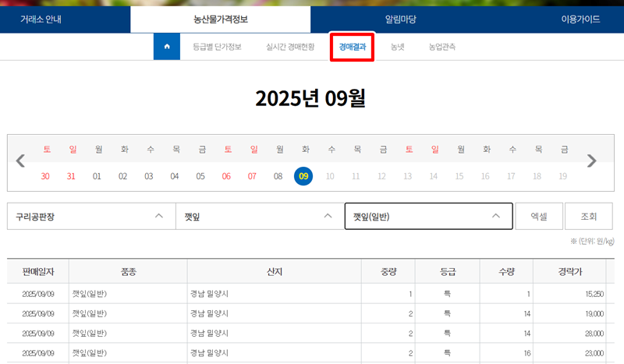Click the highlighted date 09
The height and width of the screenshot is (364, 624).
click(303, 176)
